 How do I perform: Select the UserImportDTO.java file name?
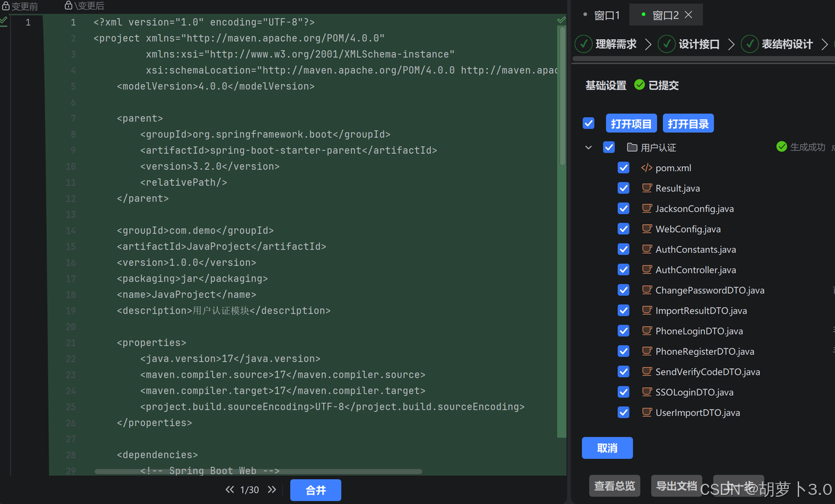pos(697,412)
